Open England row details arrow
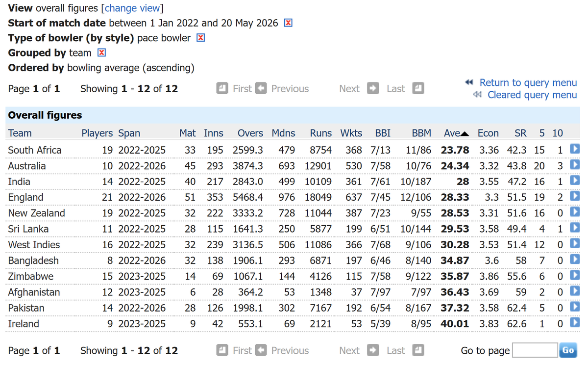This screenshot has width=588, height=365. point(575,197)
